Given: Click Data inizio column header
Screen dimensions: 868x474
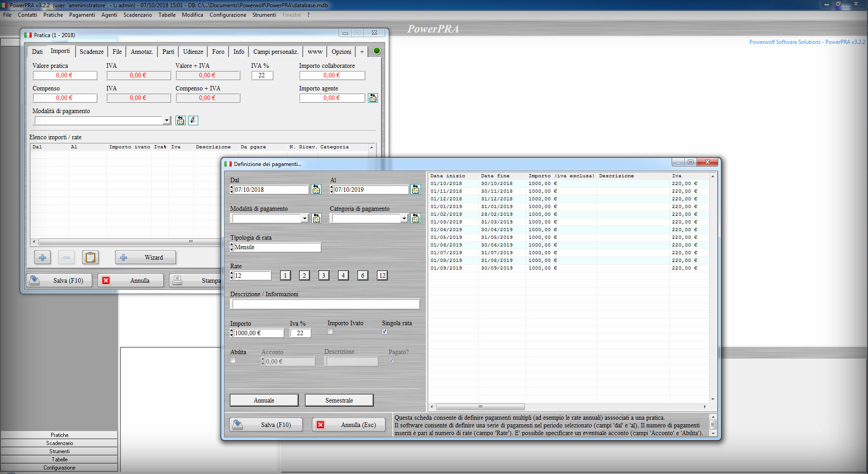Looking at the screenshot, I should (x=453, y=176).
